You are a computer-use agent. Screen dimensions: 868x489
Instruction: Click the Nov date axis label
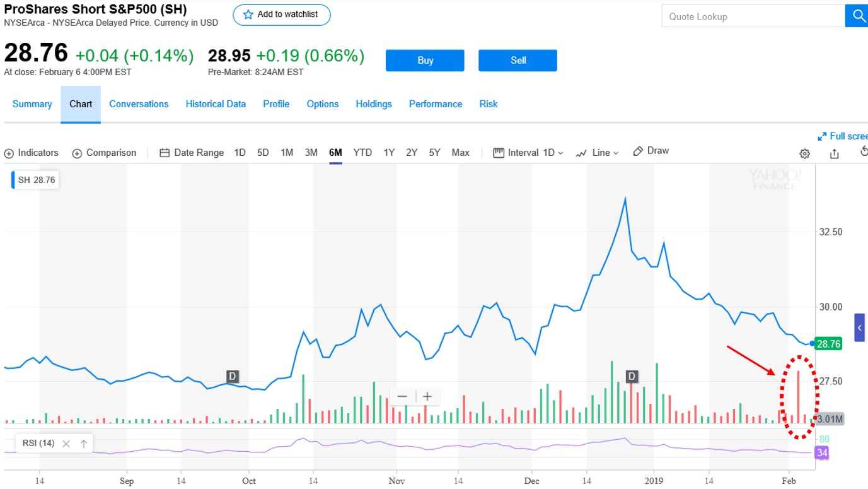pos(396,481)
